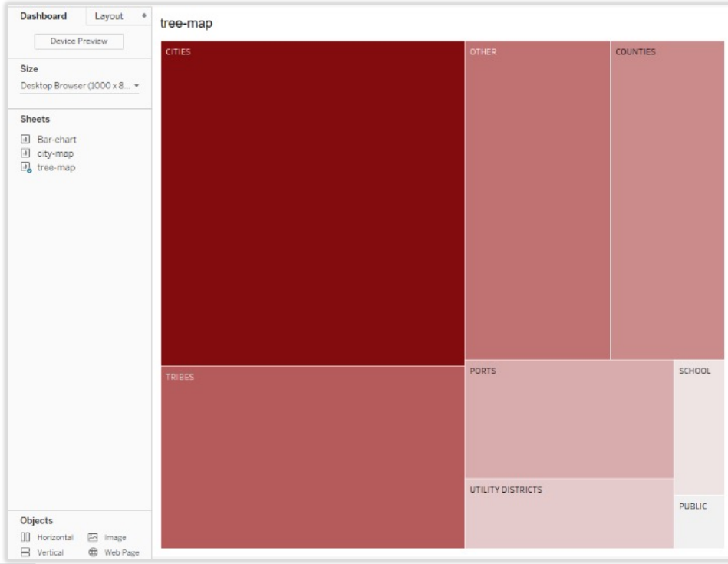Select the tree-map sheet icon
Screen dimensions: 728x564
[x=26, y=167]
